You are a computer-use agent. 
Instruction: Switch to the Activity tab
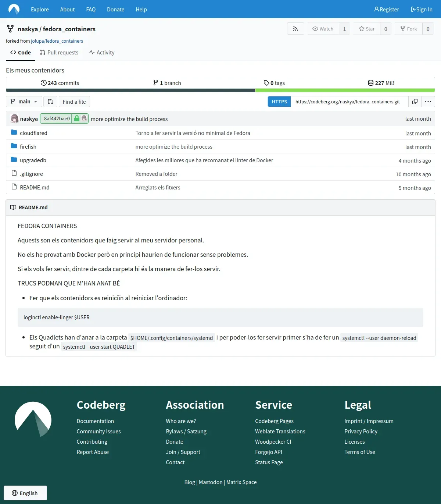coord(102,53)
